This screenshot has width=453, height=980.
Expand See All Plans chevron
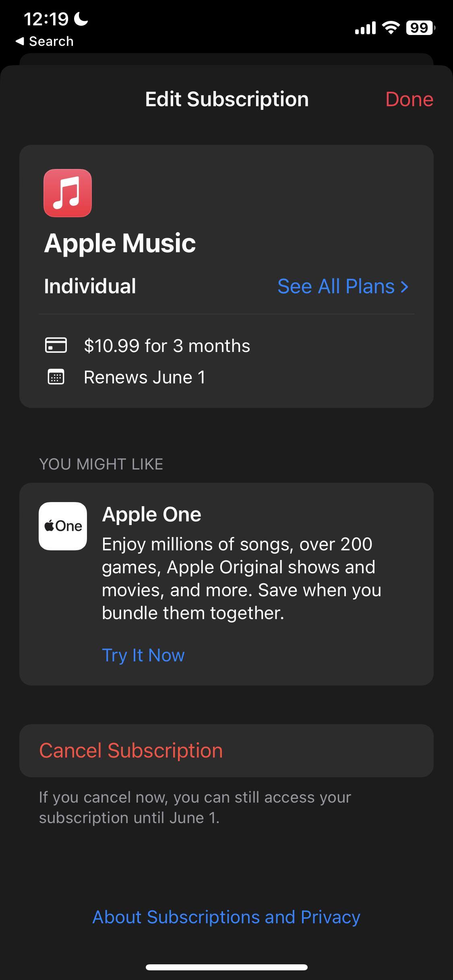[x=404, y=286]
